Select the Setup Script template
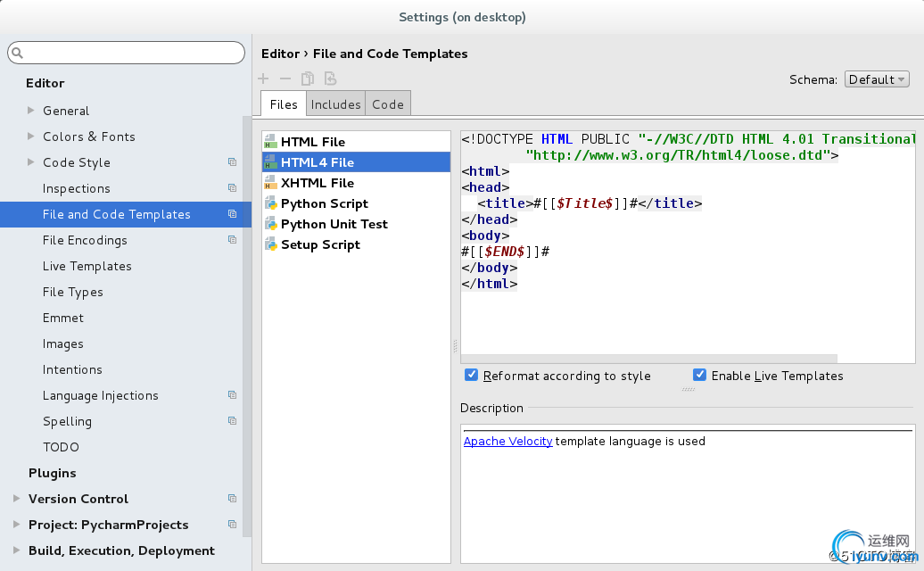 tap(356, 244)
